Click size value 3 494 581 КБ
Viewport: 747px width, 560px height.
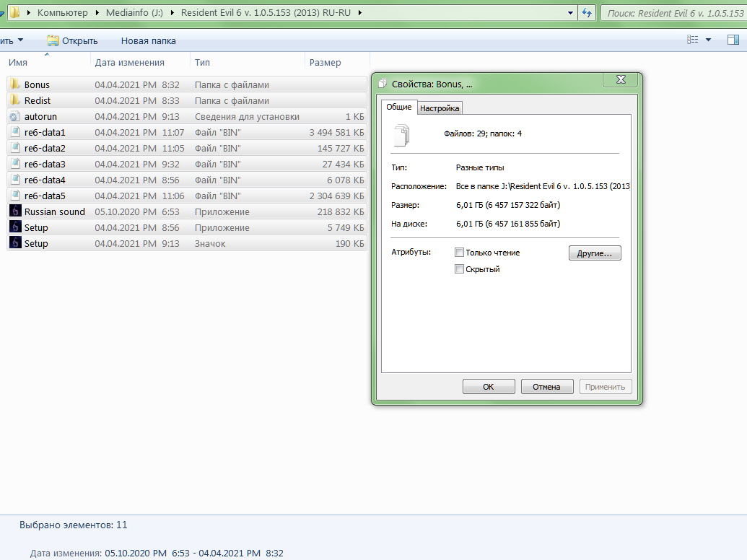coord(336,132)
